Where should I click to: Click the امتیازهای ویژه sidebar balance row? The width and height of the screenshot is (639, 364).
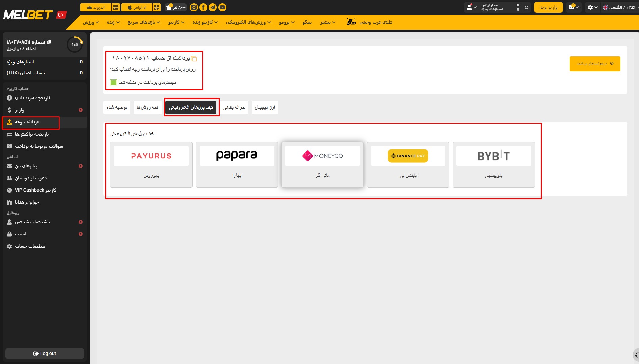click(x=45, y=62)
